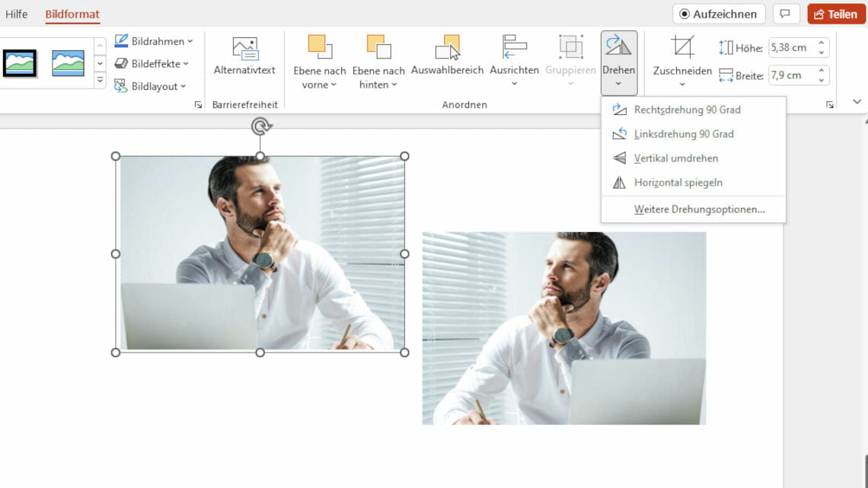Choose Rechtsdrehung 90 Grad
868x488 pixels.
(693, 110)
